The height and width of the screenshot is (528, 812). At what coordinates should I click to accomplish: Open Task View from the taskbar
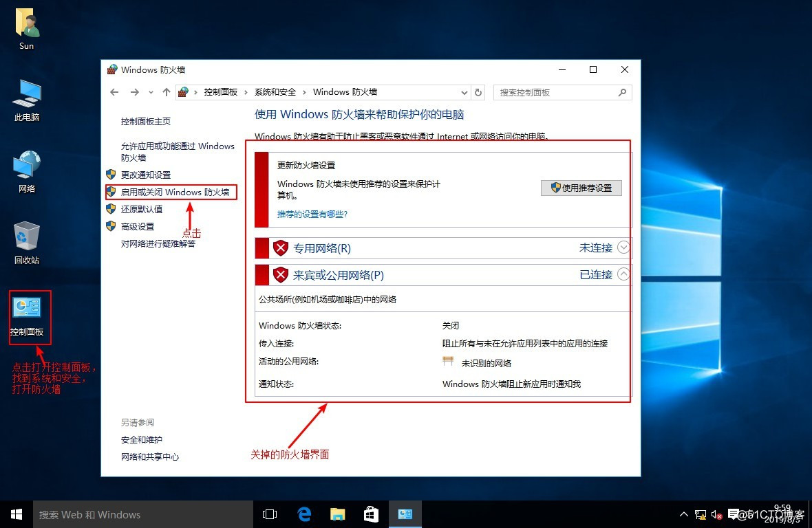270,514
